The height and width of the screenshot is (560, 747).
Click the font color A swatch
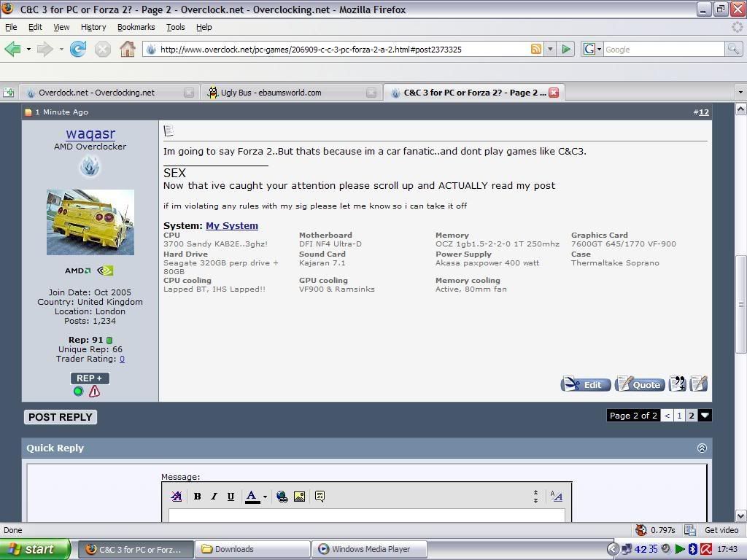[x=252, y=497]
